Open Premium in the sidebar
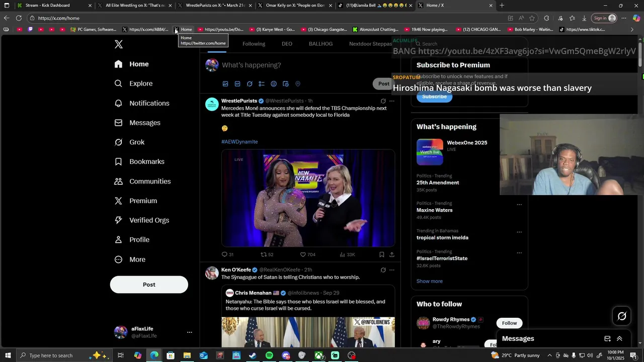644x362 pixels. 136,201
